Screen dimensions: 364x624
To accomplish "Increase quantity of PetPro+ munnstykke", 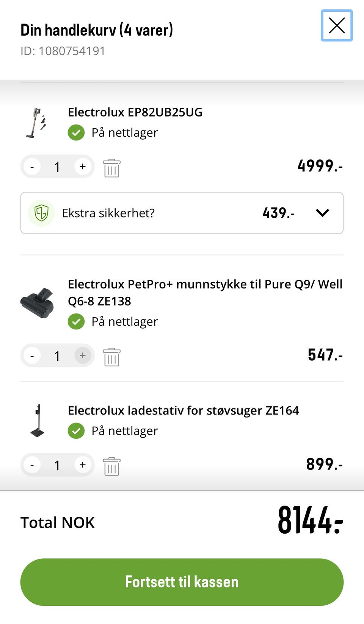I will pyautogui.click(x=83, y=356).
